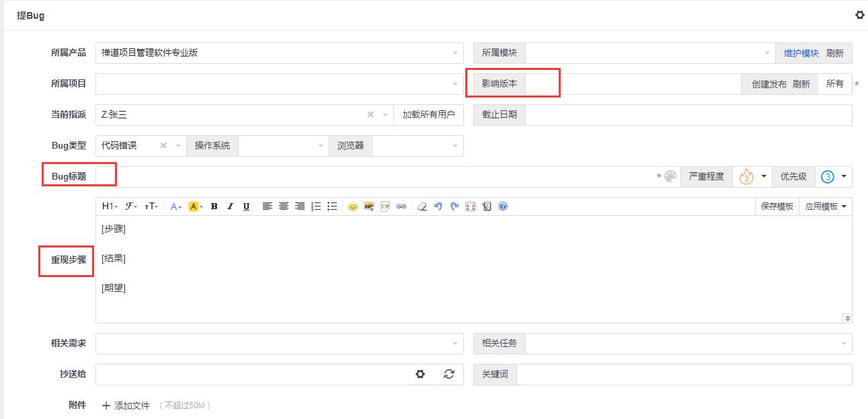
Task: Open editor help question mark icon
Action: tap(503, 206)
